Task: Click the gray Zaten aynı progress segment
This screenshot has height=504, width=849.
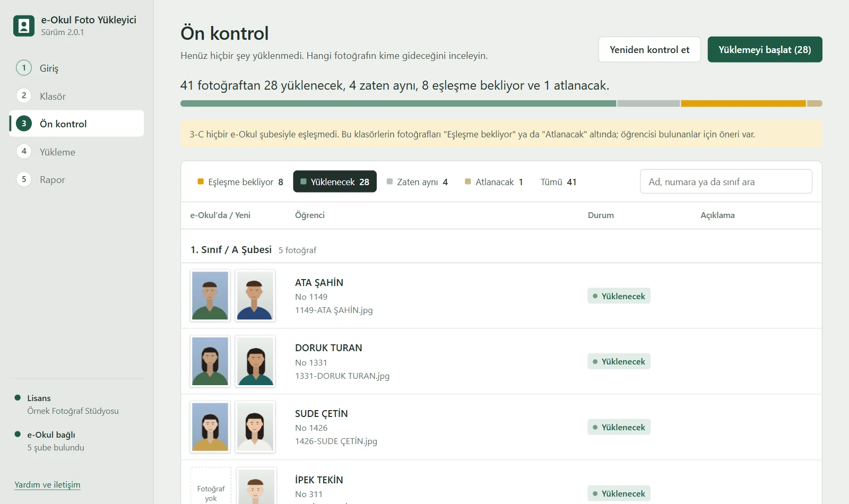Action: click(x=648, y=103)
